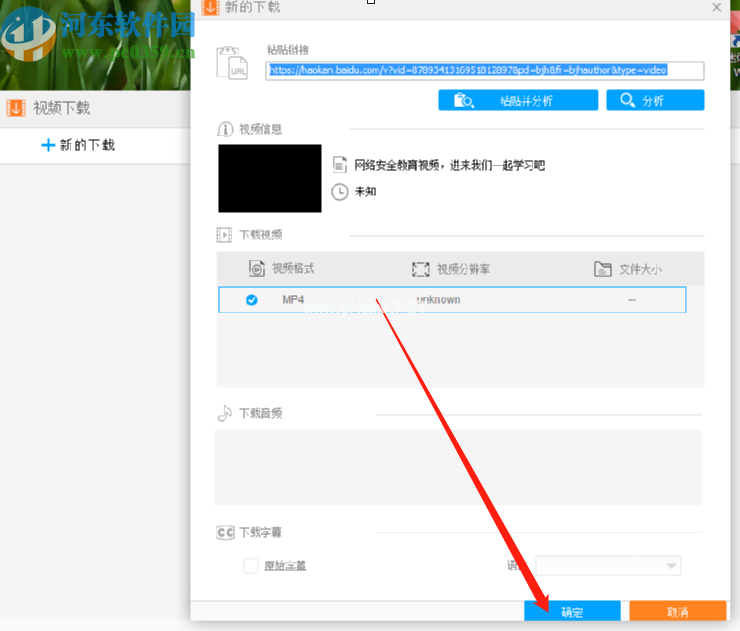Cancel the dialog with the orange 取消 button
This screenshot has height=631, width=740.
pyautogui.click(x=677, y=612)
